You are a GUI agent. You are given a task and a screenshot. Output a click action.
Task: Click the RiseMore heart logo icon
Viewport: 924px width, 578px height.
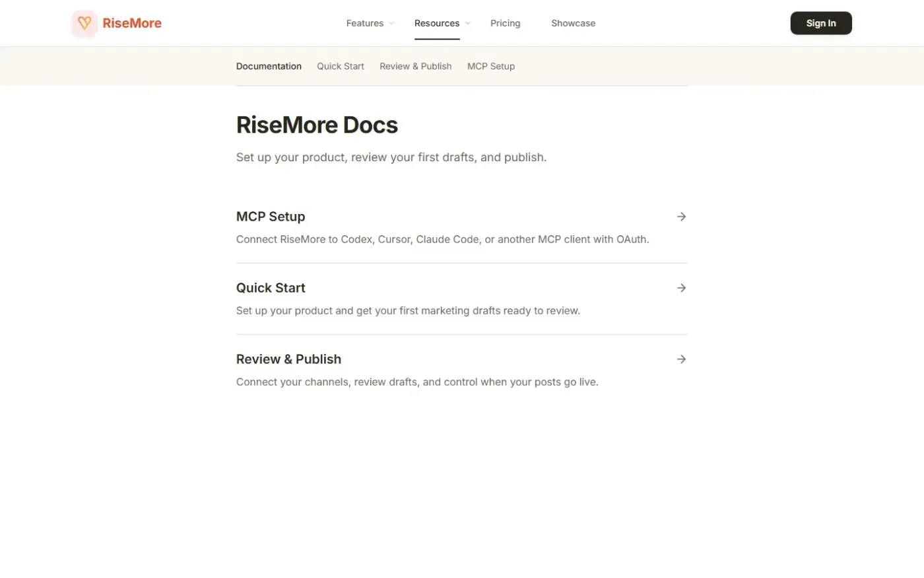84,23
